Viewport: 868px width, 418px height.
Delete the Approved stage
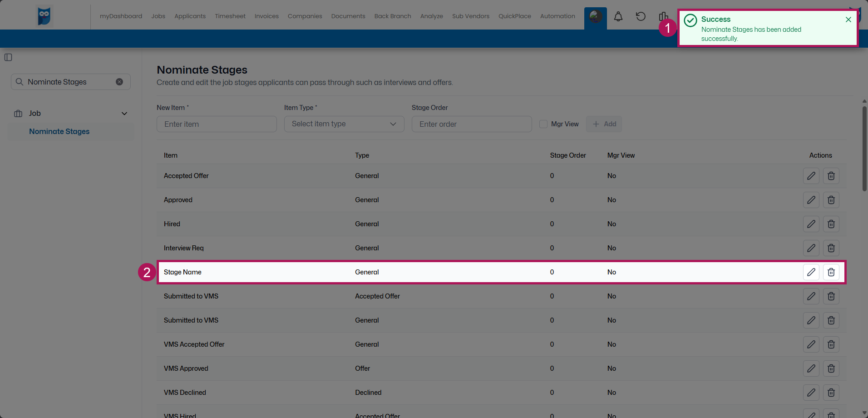click(x=831, y=200)
